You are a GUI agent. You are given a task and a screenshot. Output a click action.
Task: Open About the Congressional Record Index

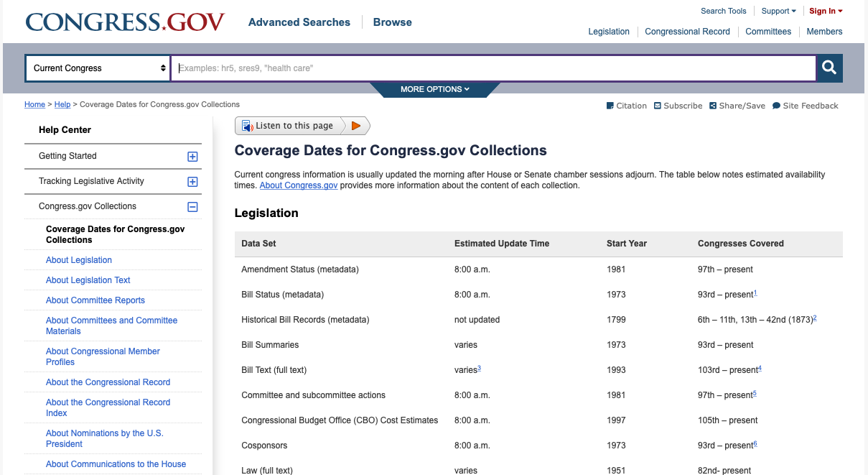click(x=108, y=407)
